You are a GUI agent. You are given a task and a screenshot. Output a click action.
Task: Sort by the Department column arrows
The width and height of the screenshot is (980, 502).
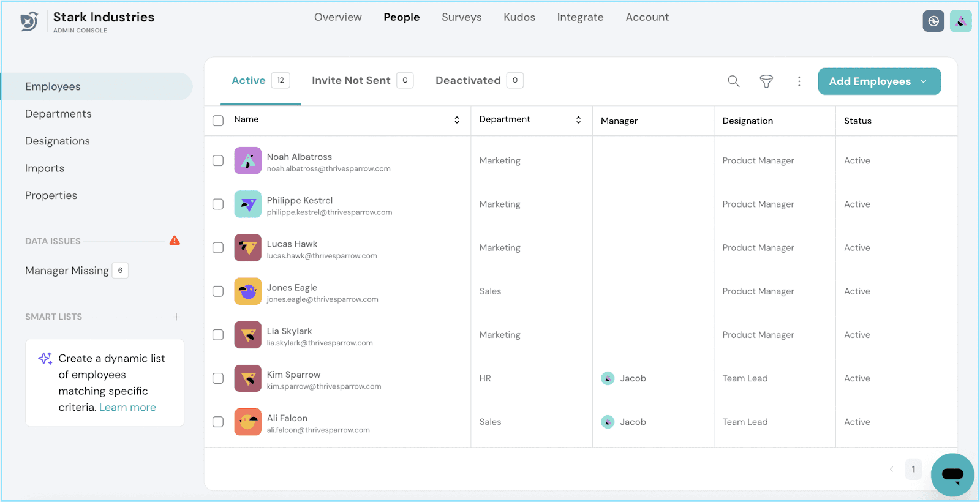point(578,120)
